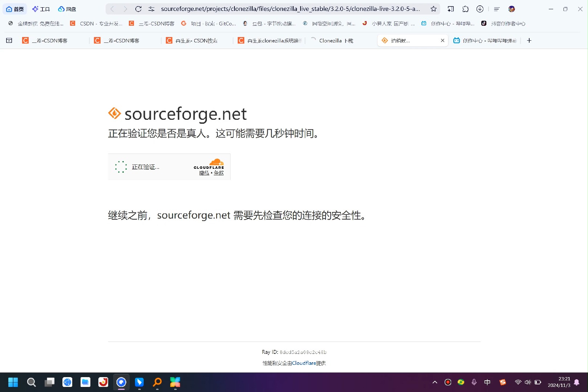This screenshot has width=588, height=392.
Task: Open a new tab with plus button
Action: click(x=529, y=41)
